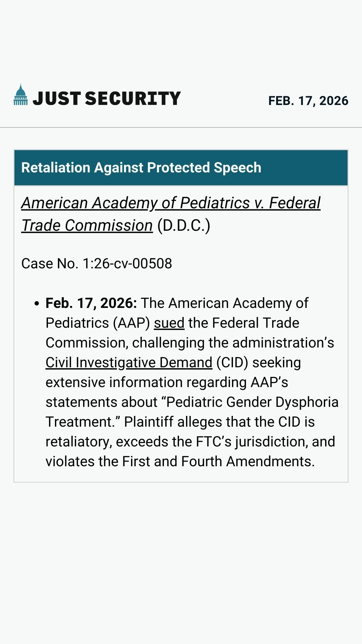Click the word "administration's" in the entry
Screen dimensions: 362x644
tap(283, 343)
